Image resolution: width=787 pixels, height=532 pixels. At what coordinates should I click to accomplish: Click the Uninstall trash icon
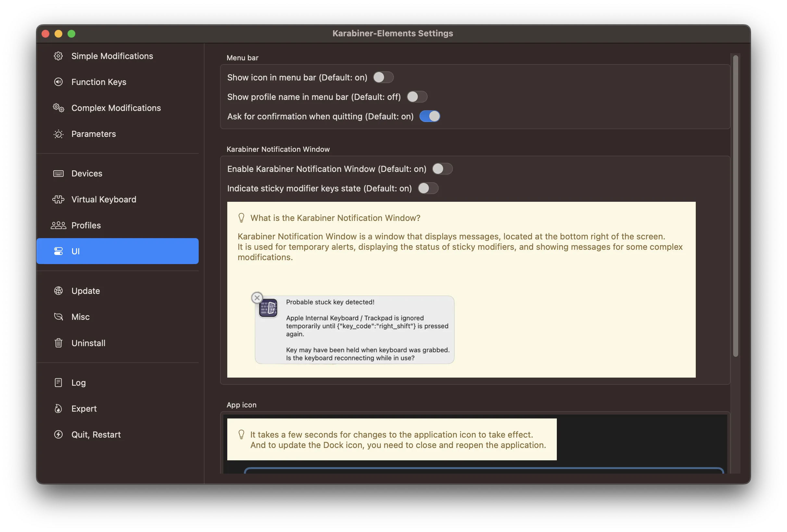click(x=58, y=343)
